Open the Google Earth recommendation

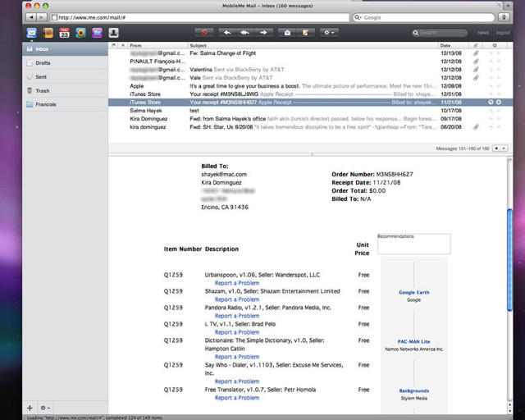point(413,292)
